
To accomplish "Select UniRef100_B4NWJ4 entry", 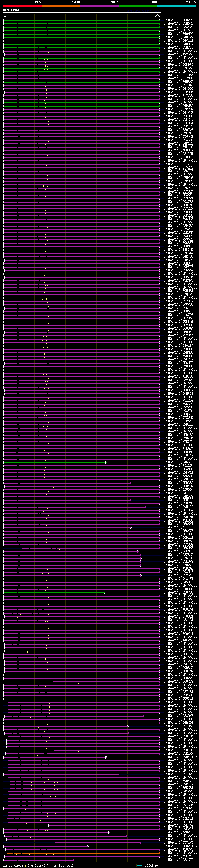I will tap(178, 44).
